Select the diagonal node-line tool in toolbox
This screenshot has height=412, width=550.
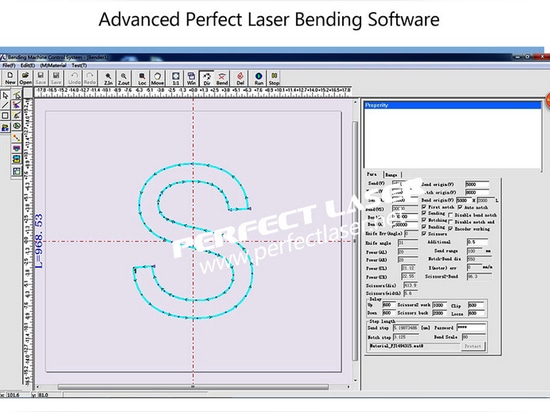(16, 137)
